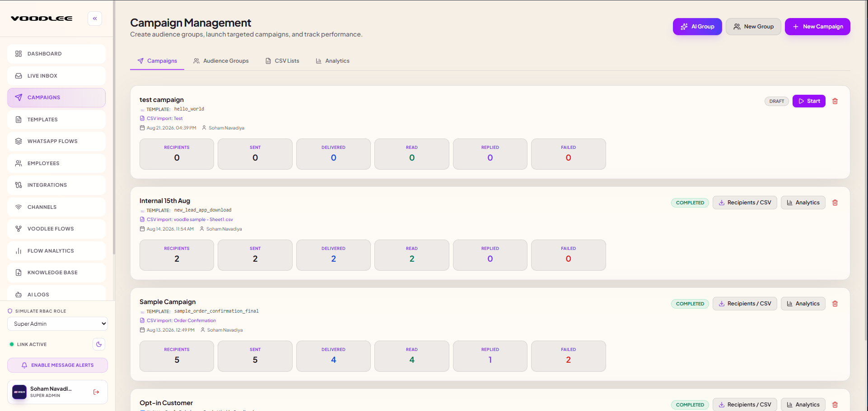Click the sidebar scrollbar
868x411 pixels.
click(114, 127)
